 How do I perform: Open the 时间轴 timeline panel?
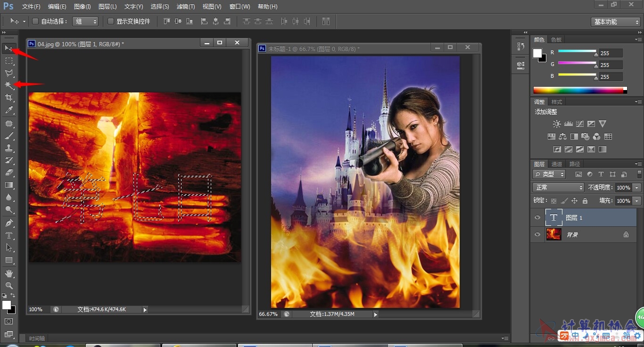(x=37, y=339)
